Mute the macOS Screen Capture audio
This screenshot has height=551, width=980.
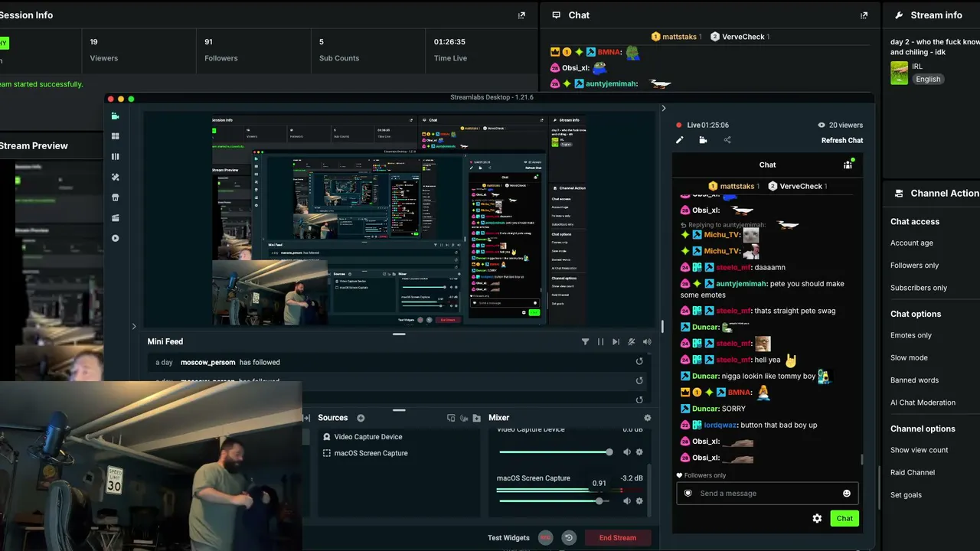pos(627,501)
